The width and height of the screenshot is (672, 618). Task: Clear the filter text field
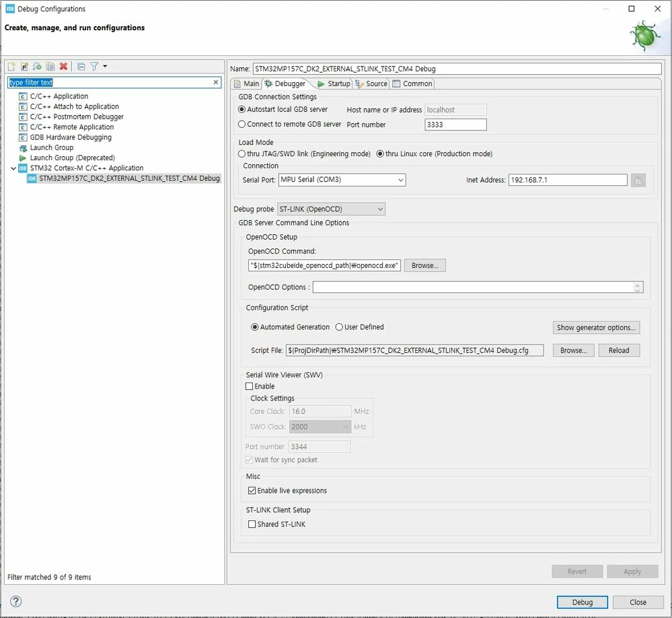pyautogui.click(x=215, y=82)
